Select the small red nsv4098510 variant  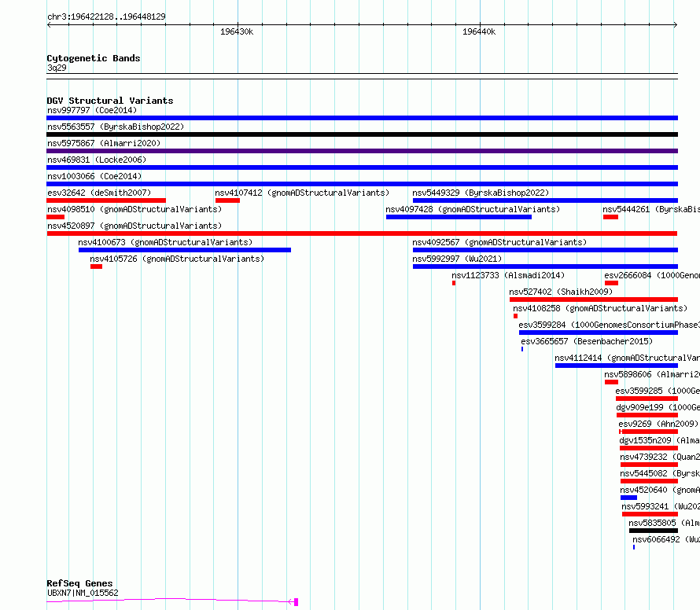pyautogui.click(x=55, y=217)
